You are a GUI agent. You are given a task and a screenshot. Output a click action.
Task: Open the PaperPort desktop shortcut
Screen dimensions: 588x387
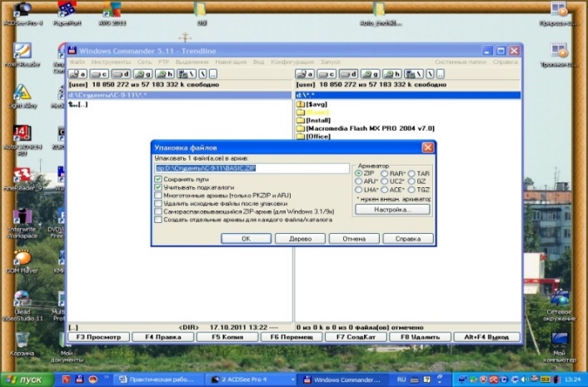coord(67,14)
